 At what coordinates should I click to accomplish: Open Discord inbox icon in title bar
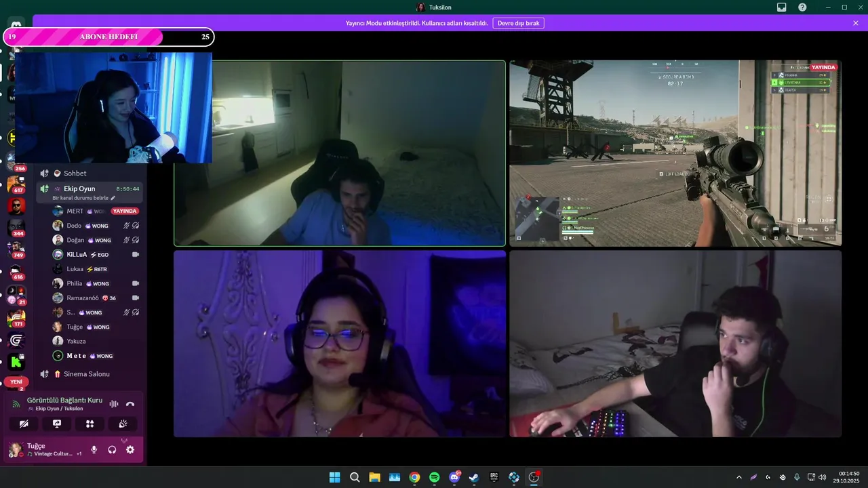point(782,7)
